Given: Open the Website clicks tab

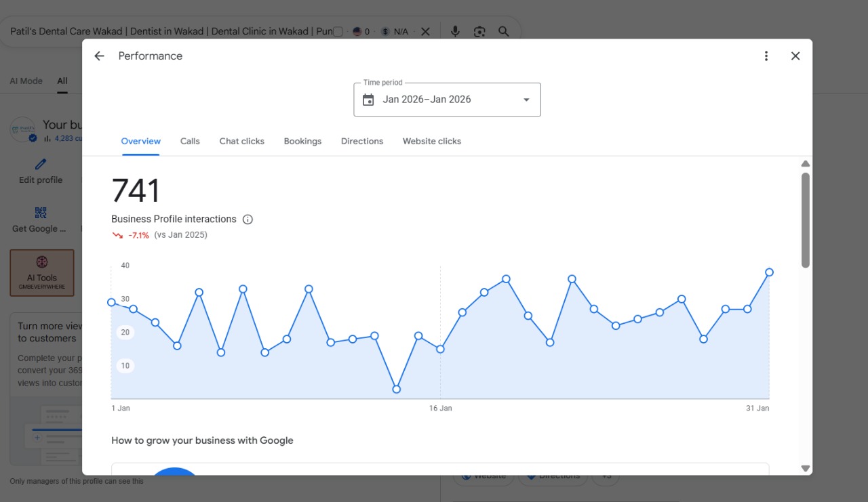Looking at the screenshot, I should click(432, 142).
